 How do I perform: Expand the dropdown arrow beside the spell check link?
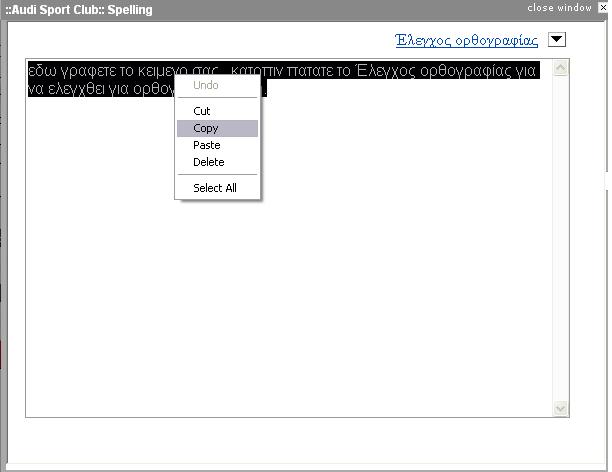(557, 40)
